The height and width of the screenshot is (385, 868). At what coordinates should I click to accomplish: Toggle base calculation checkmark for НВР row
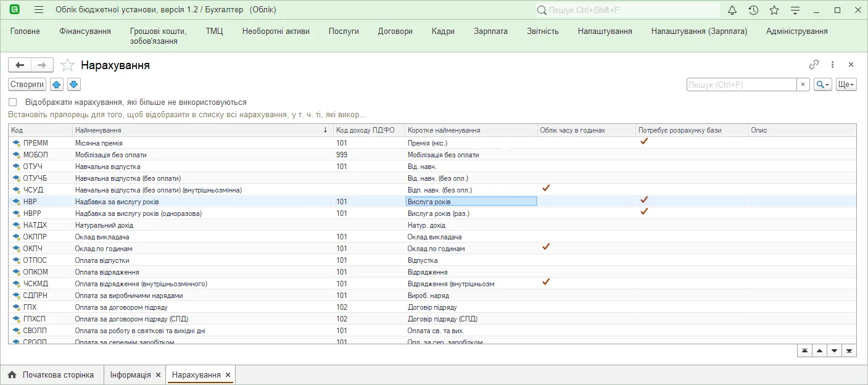pos(644,199)
